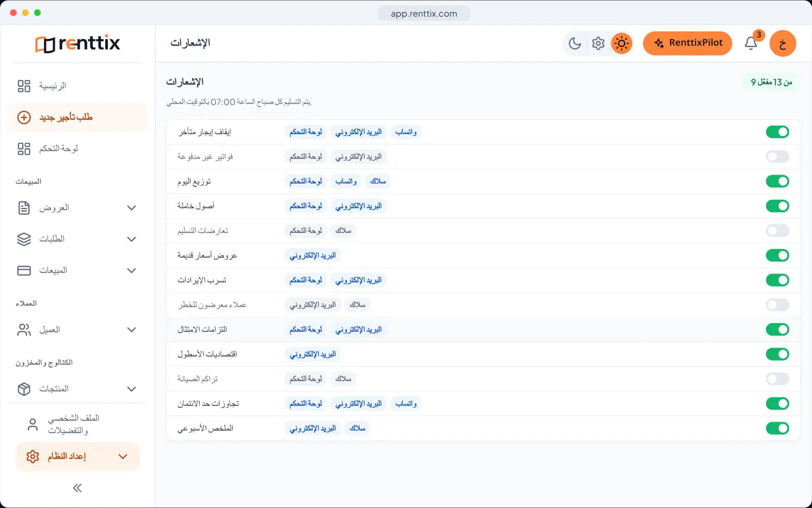Open الملف الشخصي والتفضيلات menu item

77,424
